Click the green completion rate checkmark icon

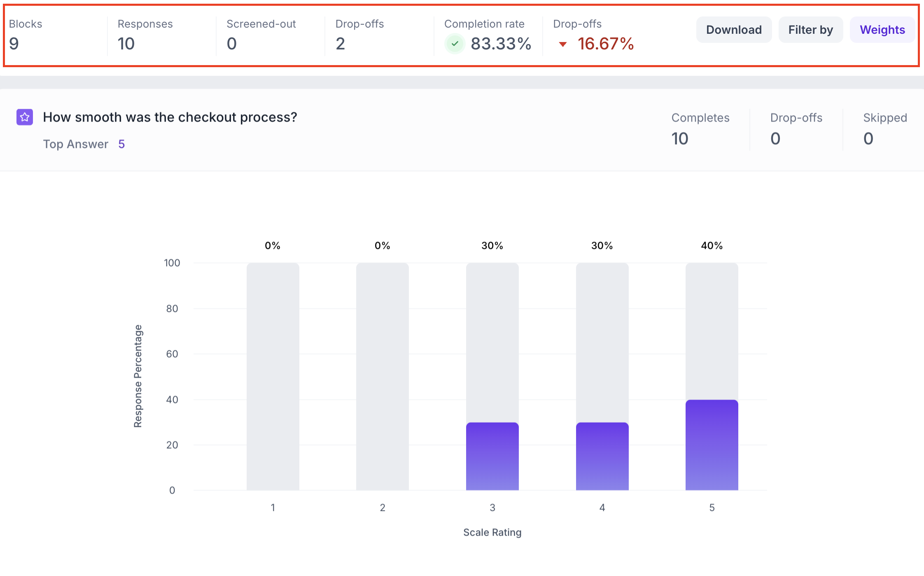(x=455, y=44)
